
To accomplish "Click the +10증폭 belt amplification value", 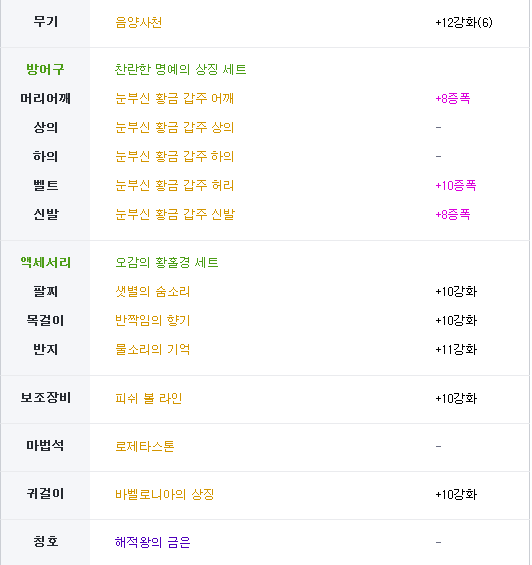I will (456, 185).
